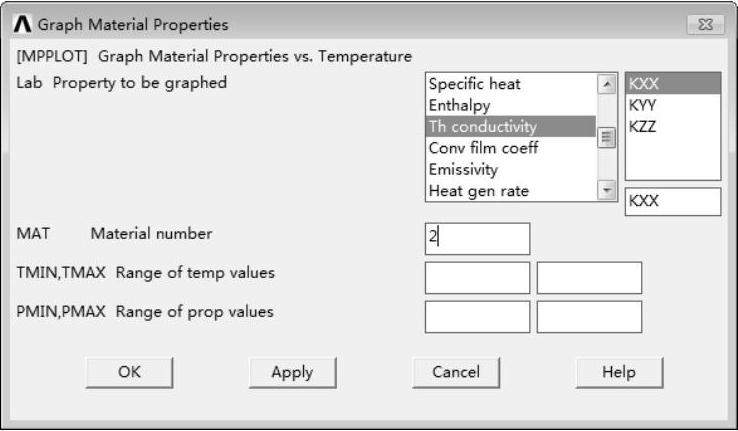Select Heat gen rate property
738x431 pixels.
click(478, 190)
